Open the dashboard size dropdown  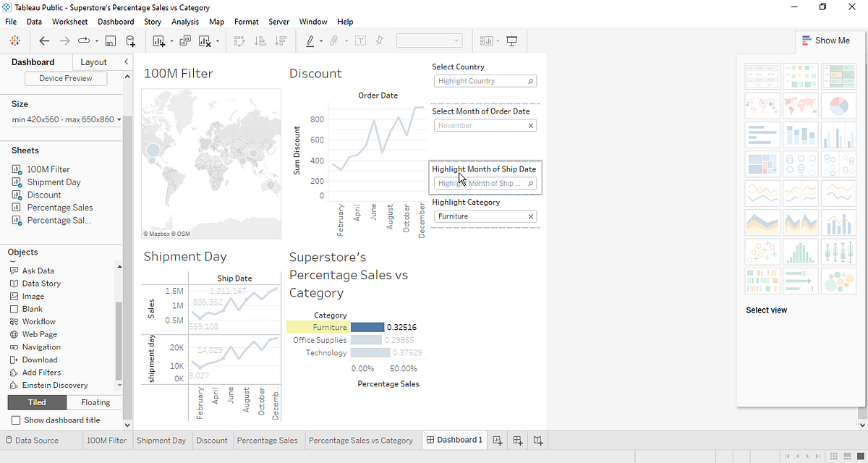(66, 119)
